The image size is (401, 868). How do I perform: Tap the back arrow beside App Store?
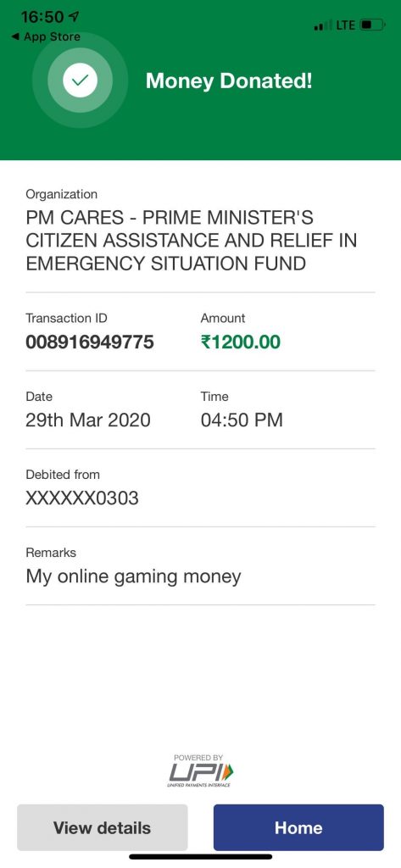(15, 37)
